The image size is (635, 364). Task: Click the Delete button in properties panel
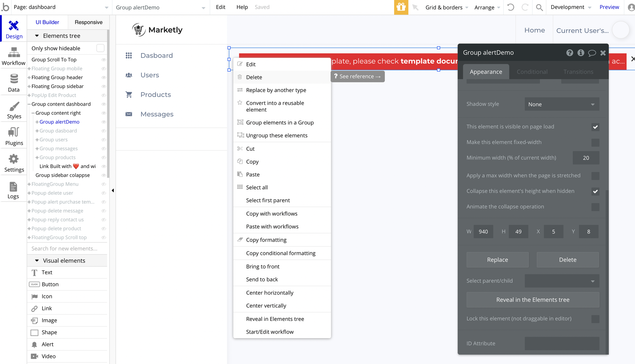tap(567, 260)
